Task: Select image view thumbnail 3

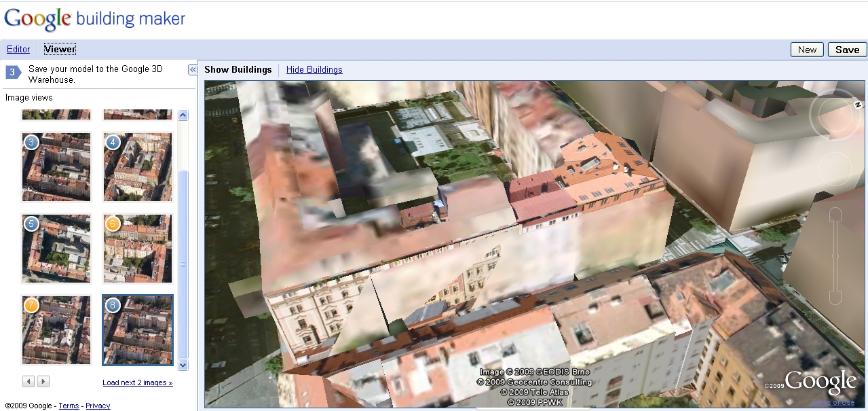Action: click(x=56, y=167)
